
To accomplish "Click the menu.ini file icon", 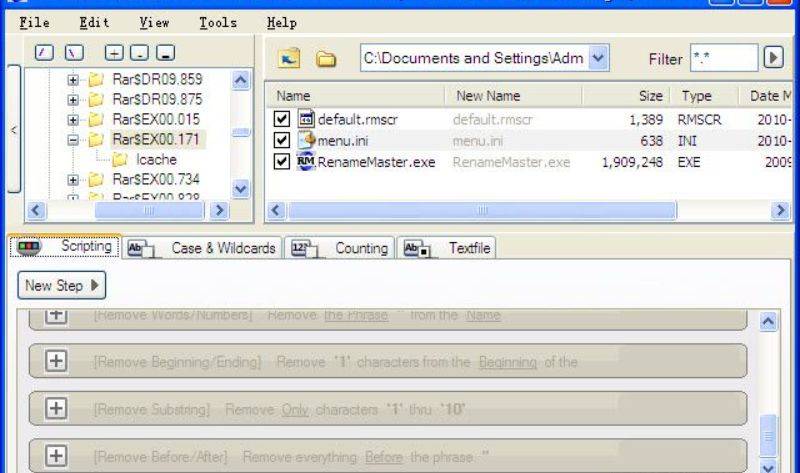I will 306,140.
